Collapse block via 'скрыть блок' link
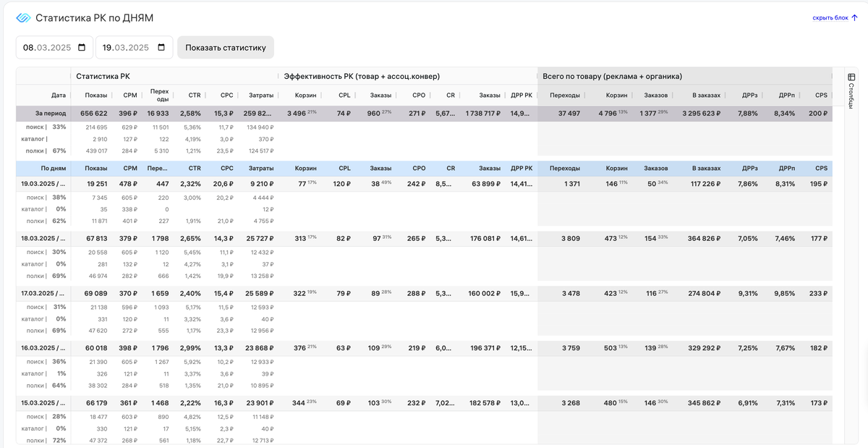 pos(835,17)
